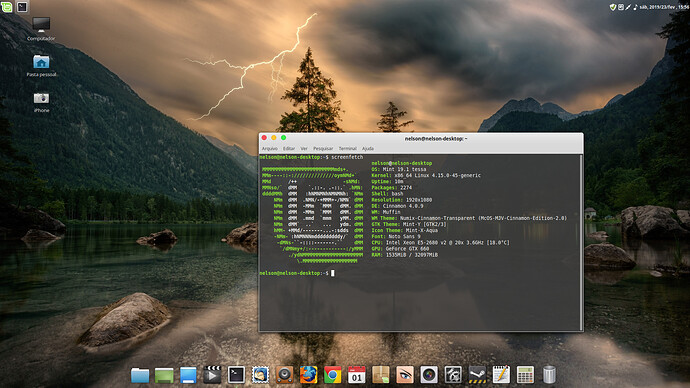This screenshot has height=388, width=690.
Task: Click the 'GPU: GeForce GTX 660' line
Action: click(400, 249)
